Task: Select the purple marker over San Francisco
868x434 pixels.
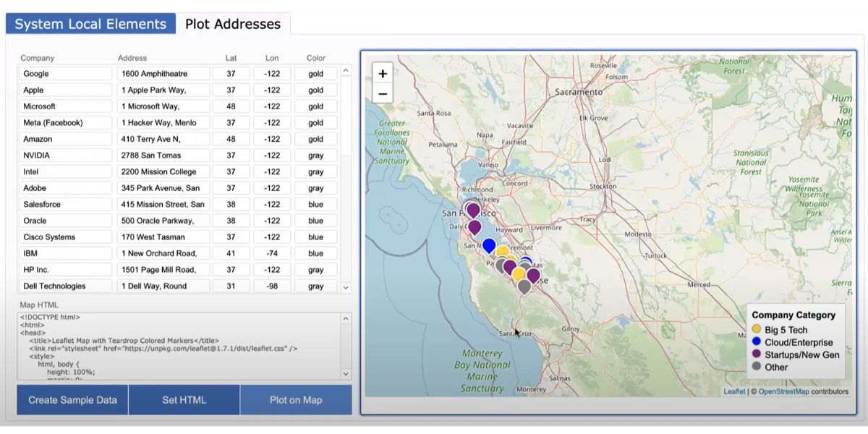Action: pos(474,210)
